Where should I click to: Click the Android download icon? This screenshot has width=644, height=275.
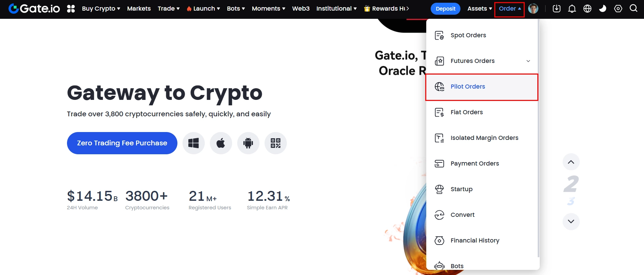point(248,143)
